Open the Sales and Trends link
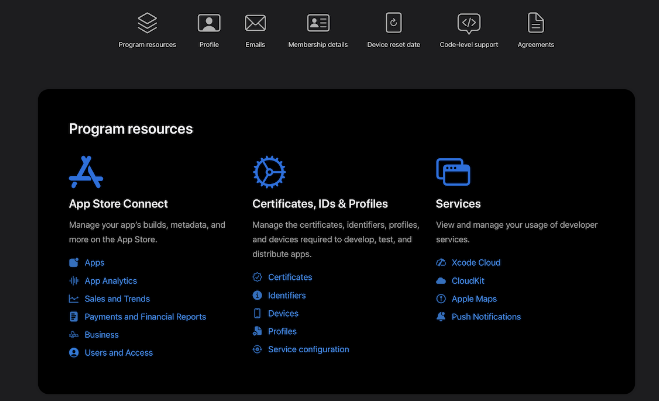The width and height of the screenshot is (659, 401). click(x=117, y=299)
